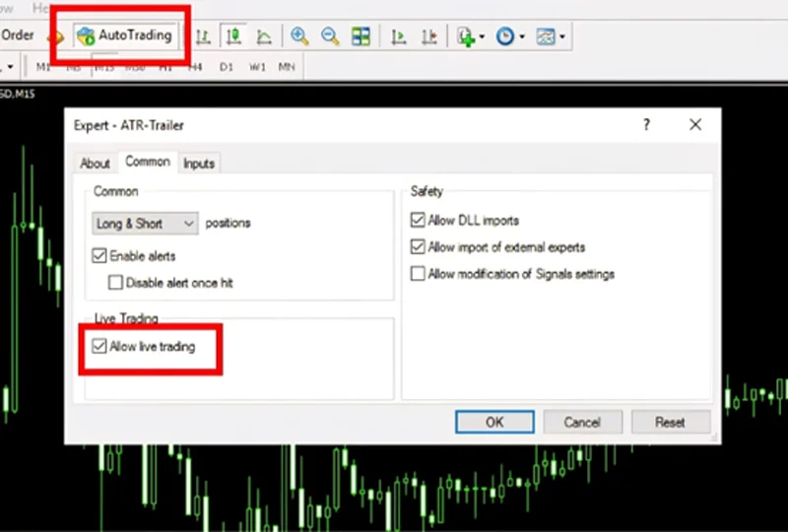The height and width of the screenshot is (532, 788).
Task: Select the M1 timeframe
Action: pyautogui.click(x=43, y=66)
